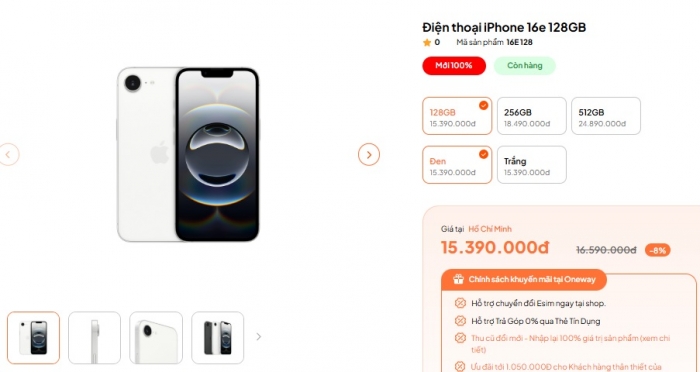Select the side-view phone thumbnail

tap(94, 338)
